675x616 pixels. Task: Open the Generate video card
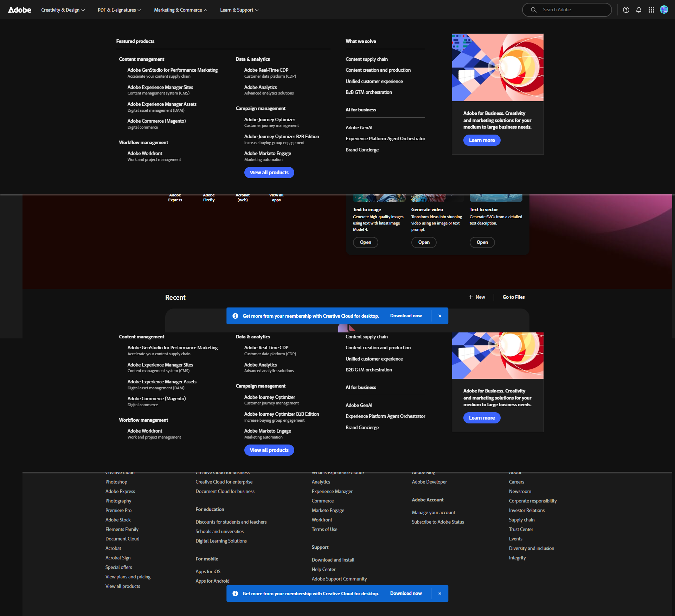[x=424, y=242]
